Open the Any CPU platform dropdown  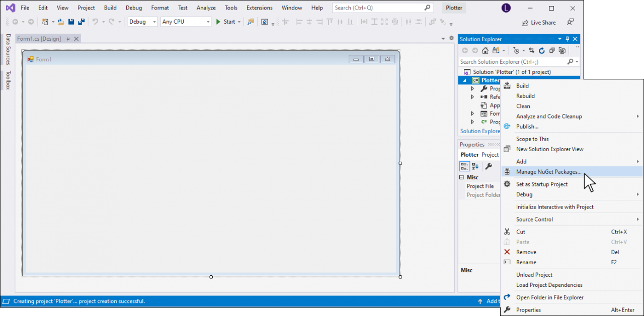[x=207, y=22]
